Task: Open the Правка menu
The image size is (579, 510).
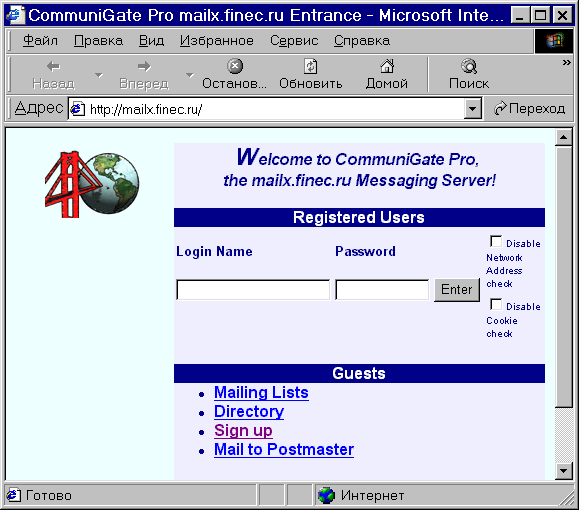Action: click(x=98, y=41)
